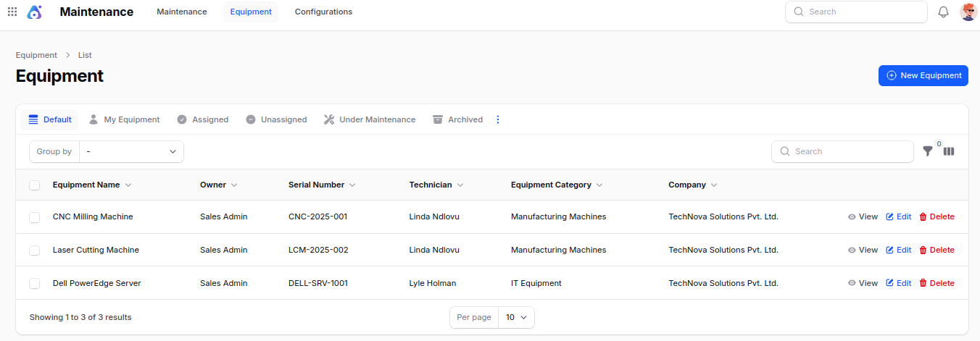The image size is (980, 341).
Task: Click the magnifier icon in the top search
Action: (x=799, y=12)
